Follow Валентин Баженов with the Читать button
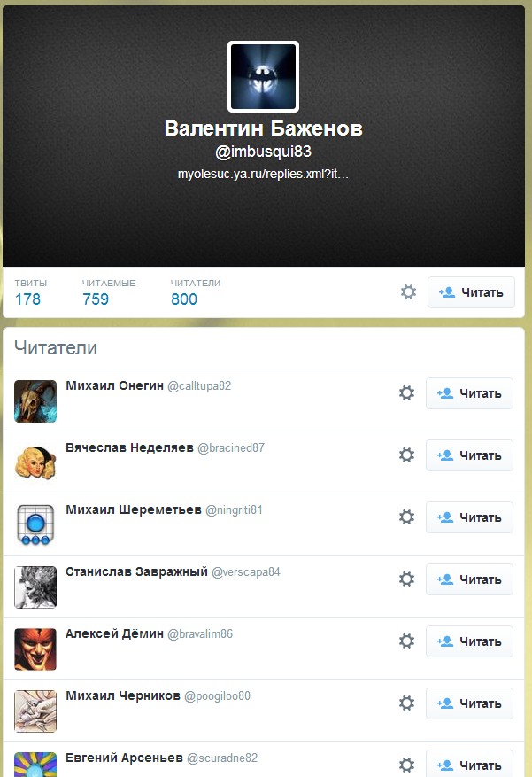The height and width of the screenshot is (777, 532). 471,292
